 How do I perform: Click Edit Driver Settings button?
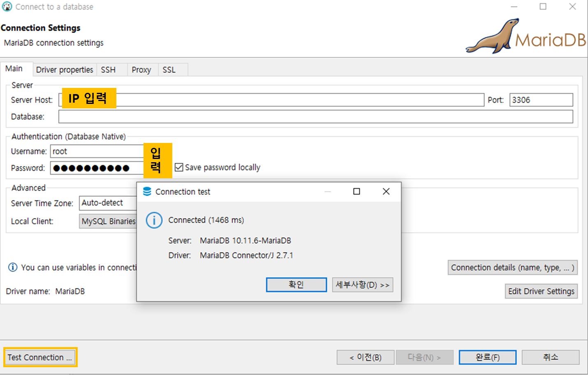[541, 291]
